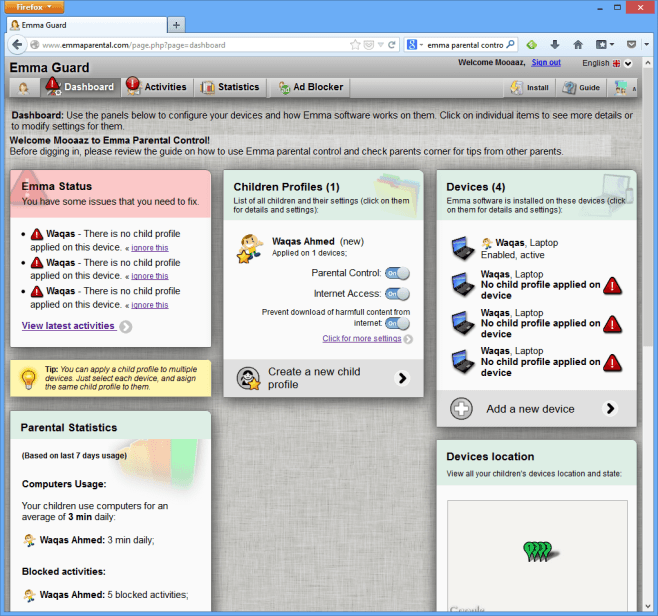Click the green map pins in Devices location
Viewport: 658px width, 616px height.
pyautogui.click(x=538, y=551)
